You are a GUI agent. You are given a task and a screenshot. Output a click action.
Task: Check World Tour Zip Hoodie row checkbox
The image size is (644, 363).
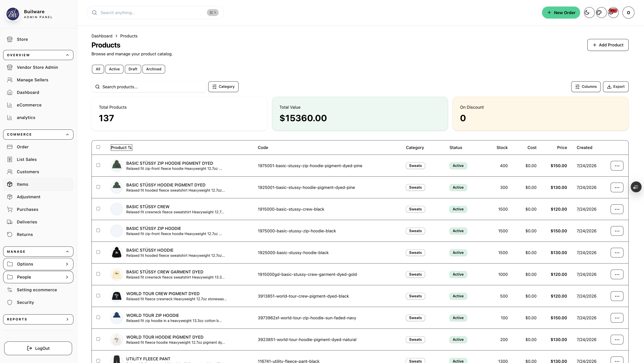(x=98, y=318)
